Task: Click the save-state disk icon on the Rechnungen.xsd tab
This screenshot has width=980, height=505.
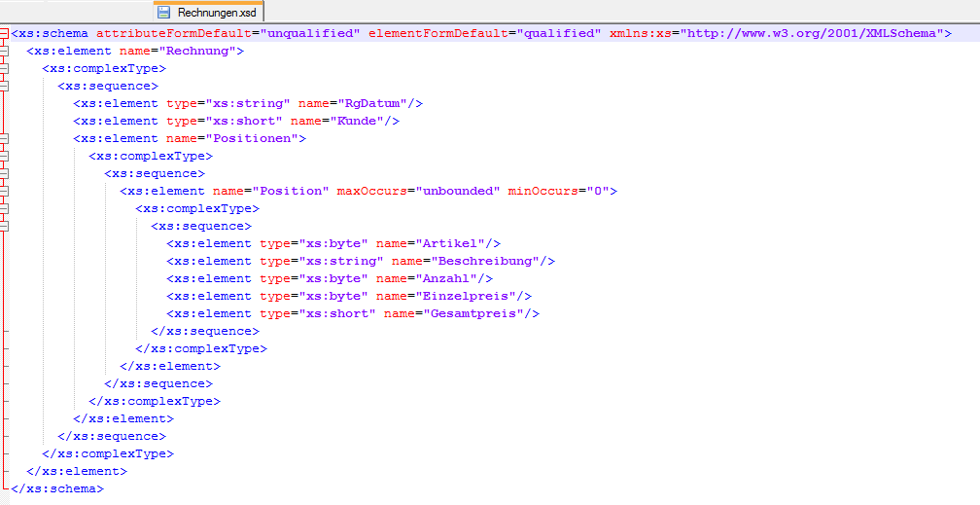Action: click(x=163, y=12)
